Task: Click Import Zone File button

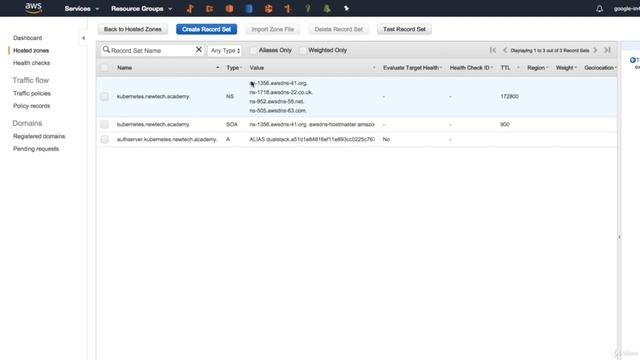Action: click(273, 29)
